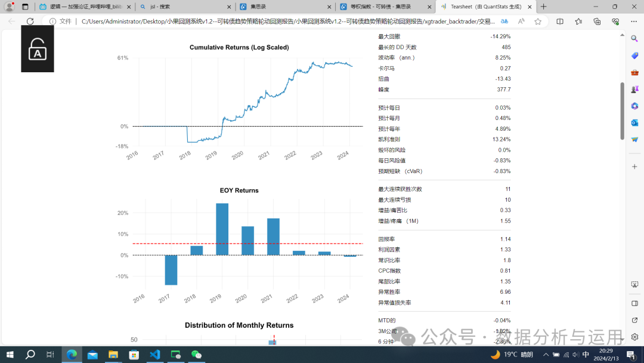The width and height of the screenshot is (644, 363).
Task: Switch to the jsl 搜索 tab
Action: (x=185, y=7)
